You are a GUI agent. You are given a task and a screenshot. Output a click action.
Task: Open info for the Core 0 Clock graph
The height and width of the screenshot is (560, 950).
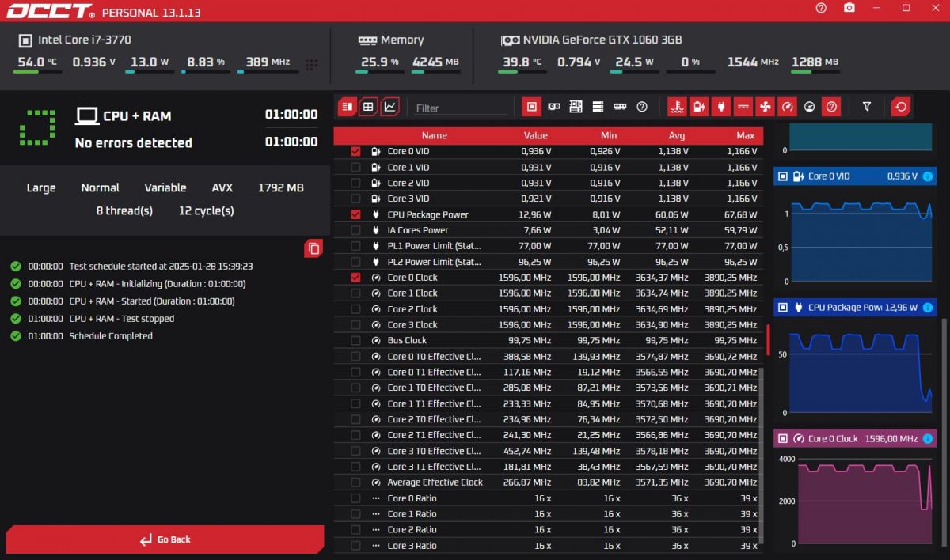[928, 438]
